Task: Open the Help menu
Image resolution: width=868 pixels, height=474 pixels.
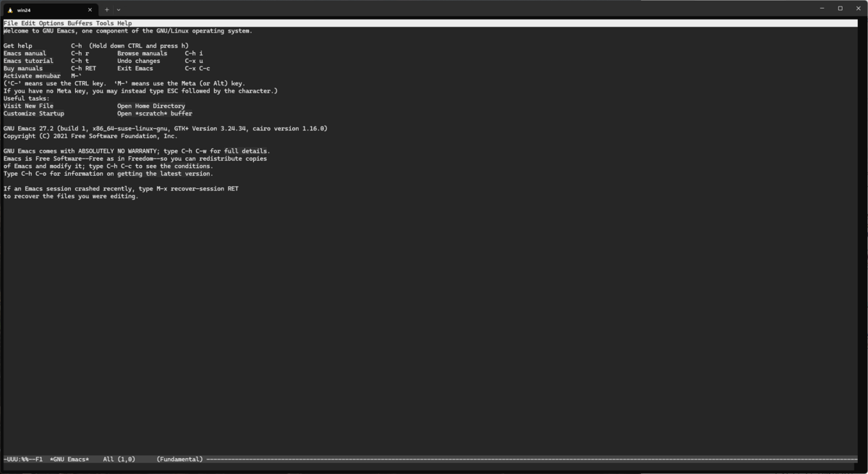Action: (124, 23)
